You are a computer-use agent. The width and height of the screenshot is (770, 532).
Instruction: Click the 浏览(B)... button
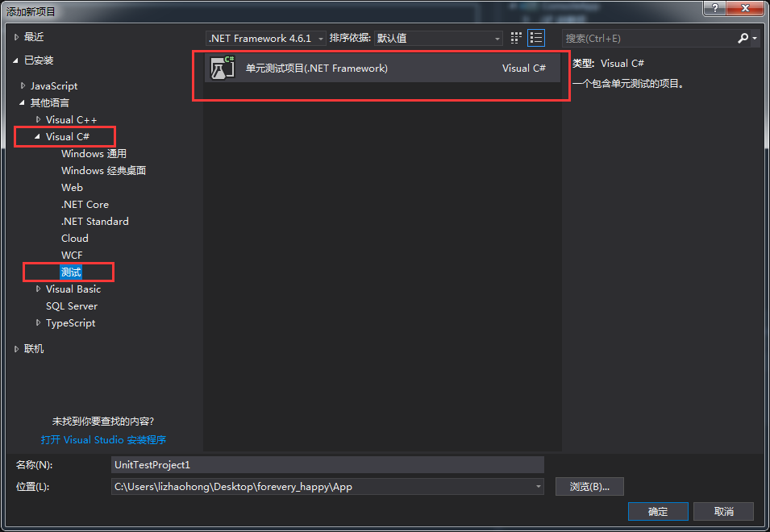point(589,487)
